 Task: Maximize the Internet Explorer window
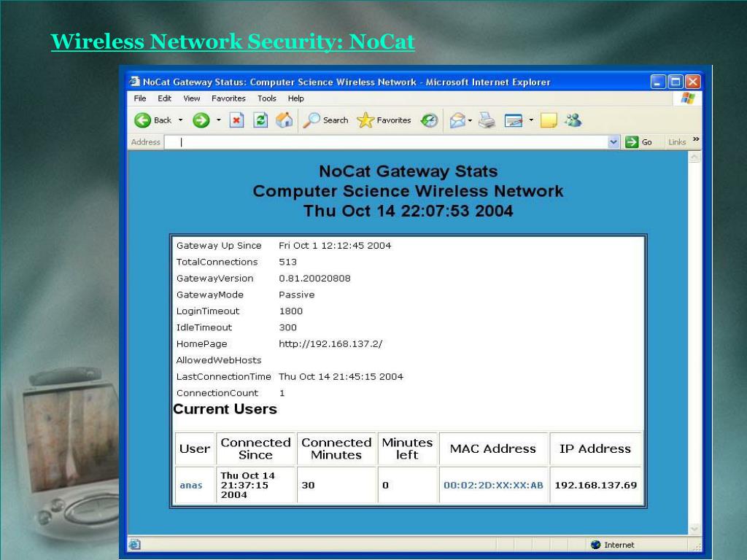tap(676, 82)
